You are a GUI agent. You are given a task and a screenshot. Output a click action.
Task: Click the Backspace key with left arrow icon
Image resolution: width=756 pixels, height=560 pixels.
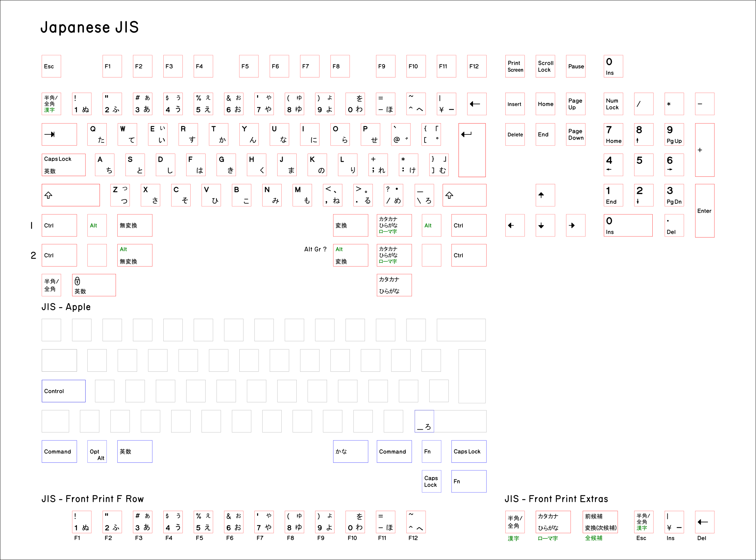tap(476, 104)
